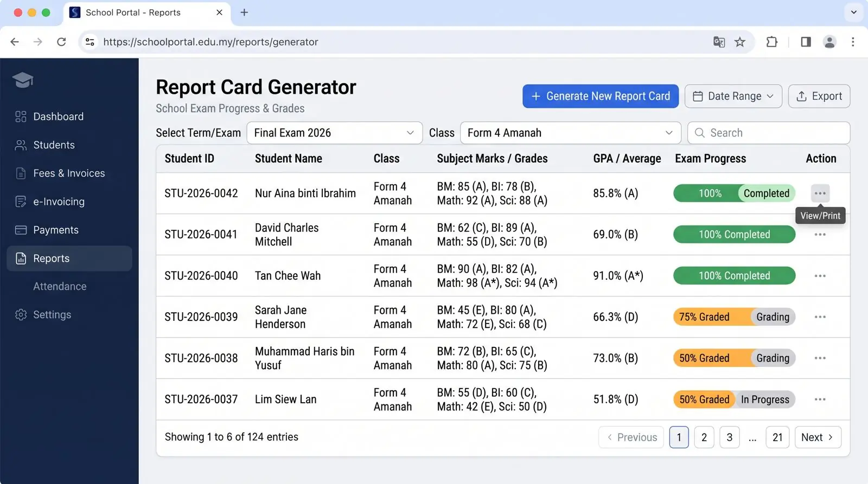Open actions menu for Sarah Jane Henderson
Viewport: 868px width, 484px height.
pyautogui.click(x=820, y=317)
